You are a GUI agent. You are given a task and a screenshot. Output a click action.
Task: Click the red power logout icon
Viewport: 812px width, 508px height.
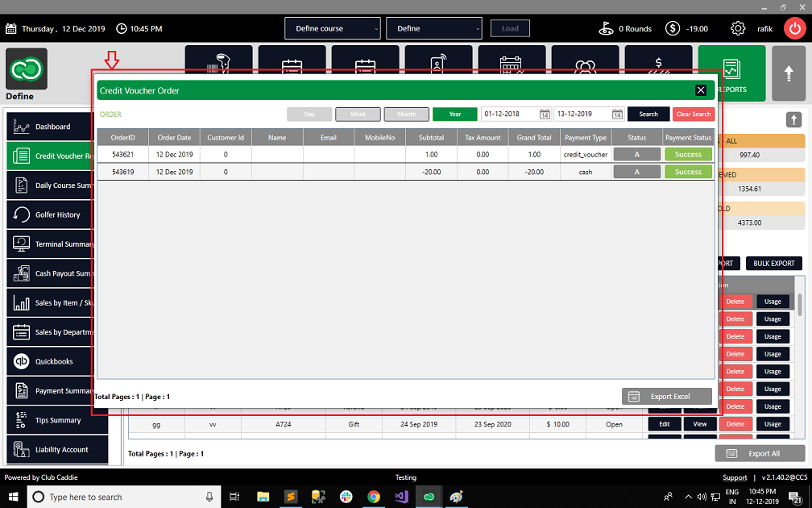[x=794, y=28]
